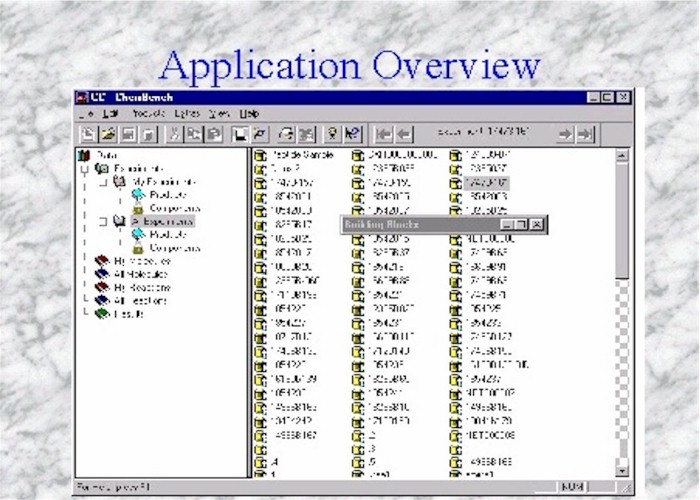Open the View menu
The height and width of the screenshot is (500, 700).
(x=218, y=114)
